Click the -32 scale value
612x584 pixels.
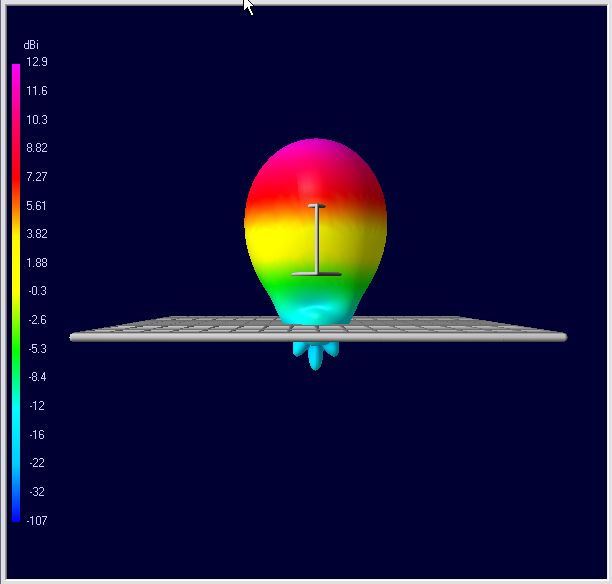[37, 492]
